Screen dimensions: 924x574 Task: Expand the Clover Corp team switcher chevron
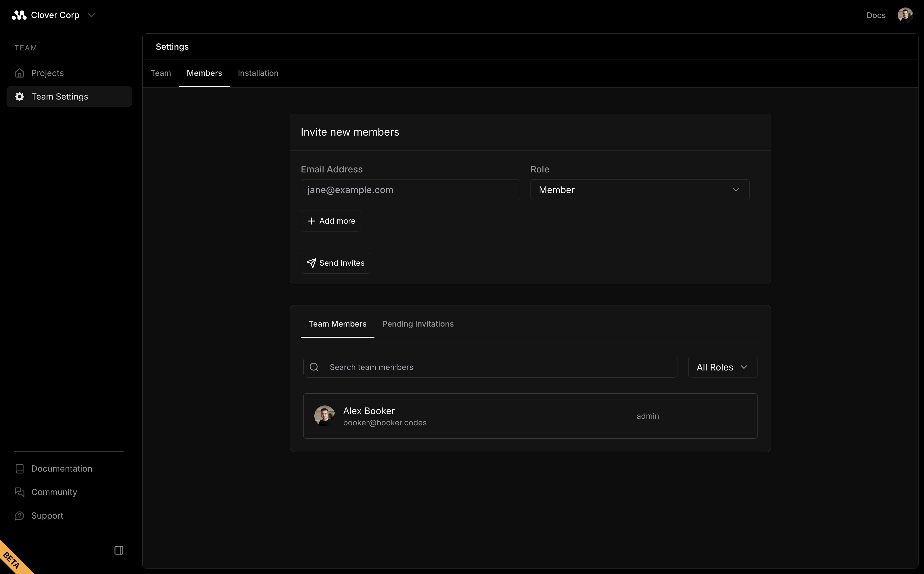(x=91, y=15)
